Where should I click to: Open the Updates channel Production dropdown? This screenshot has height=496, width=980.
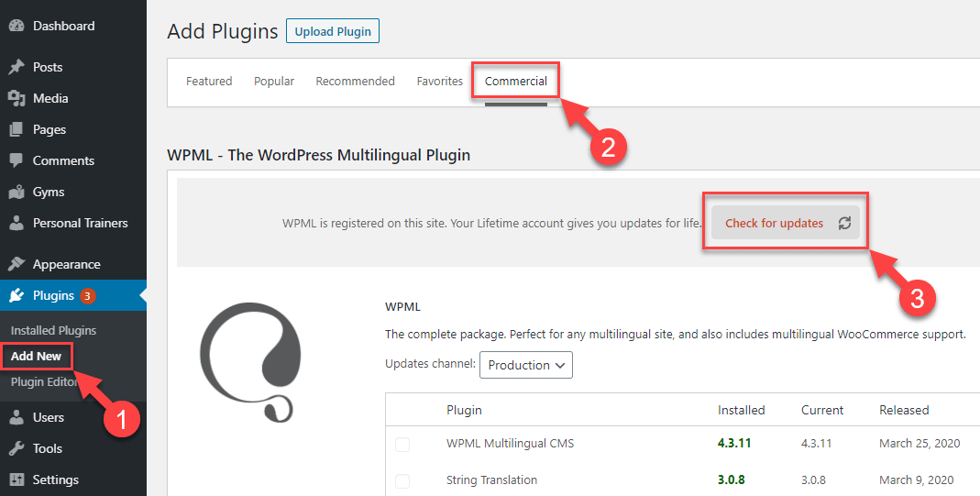coord(525,366)
